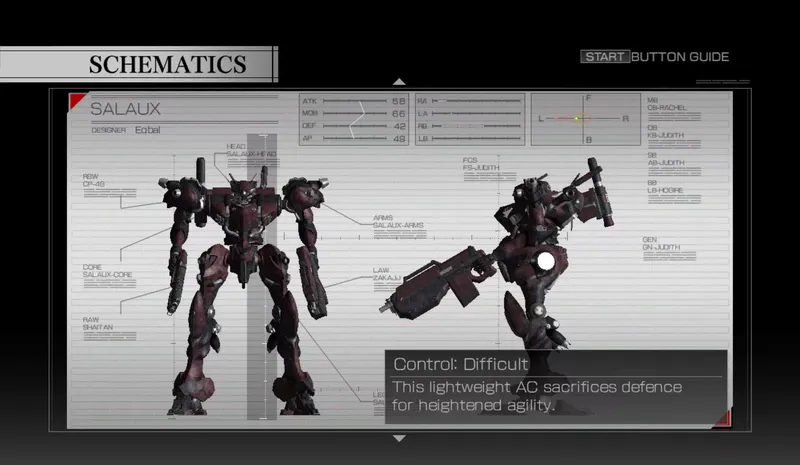
Task: Click the RB weapon gauge bar
Action: (476, 126)
